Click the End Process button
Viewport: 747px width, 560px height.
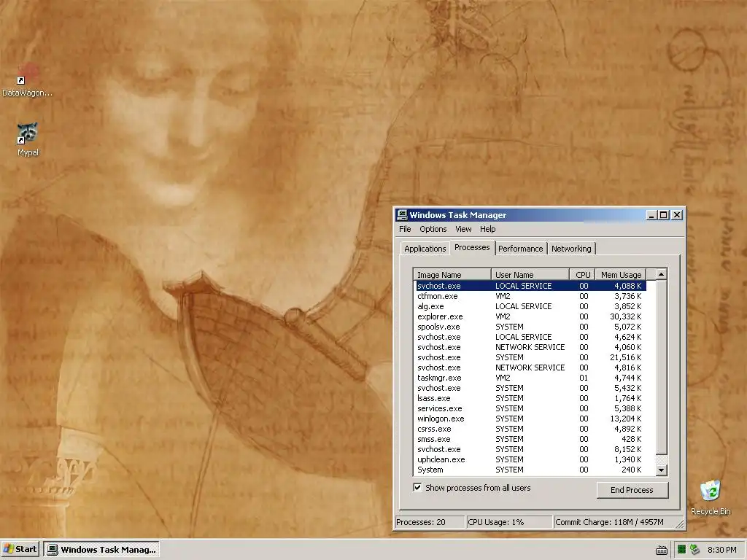[632, 490]
